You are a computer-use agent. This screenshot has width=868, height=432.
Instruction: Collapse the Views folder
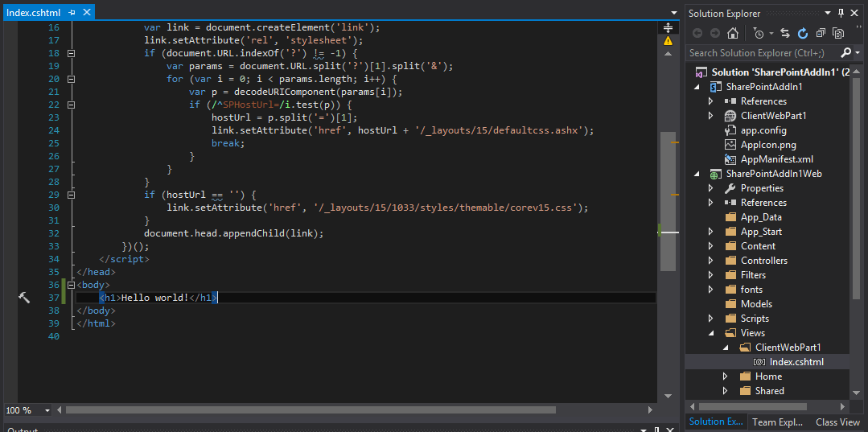(x=712, y=333)
